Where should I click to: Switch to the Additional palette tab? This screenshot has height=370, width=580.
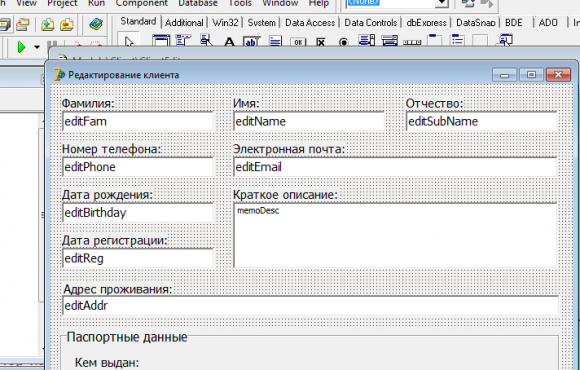[184, 23]
